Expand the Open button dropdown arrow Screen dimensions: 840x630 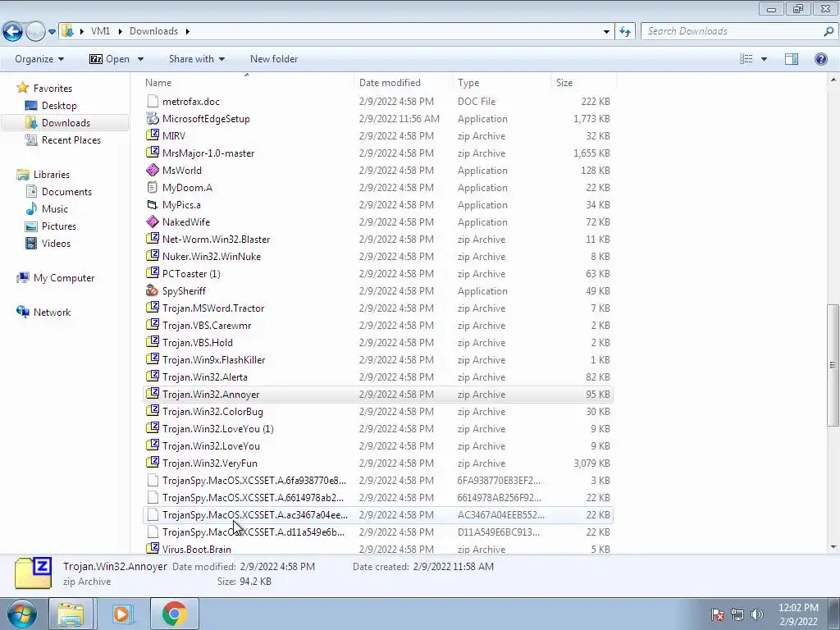[x=140, y=59]
